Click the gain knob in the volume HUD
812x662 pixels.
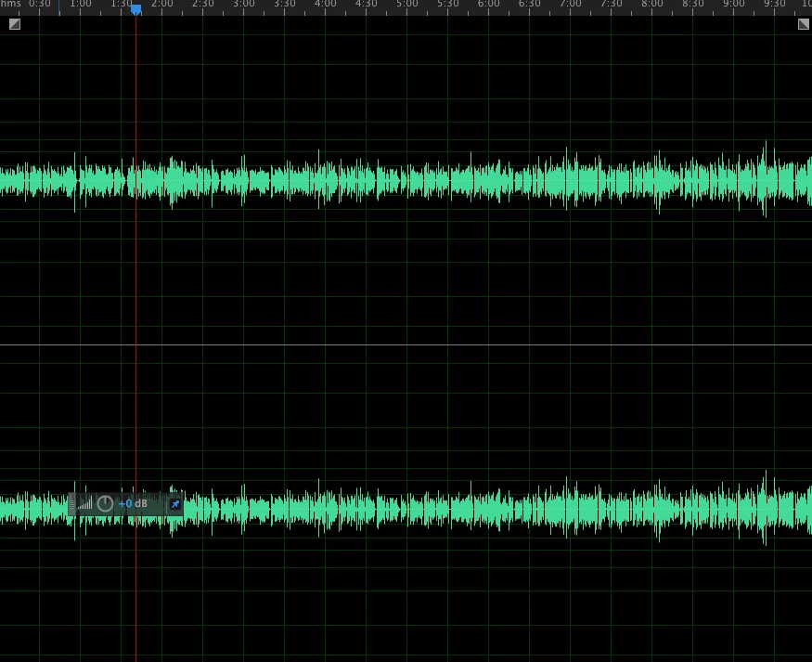pyautogui.click(x=105, y=503)
